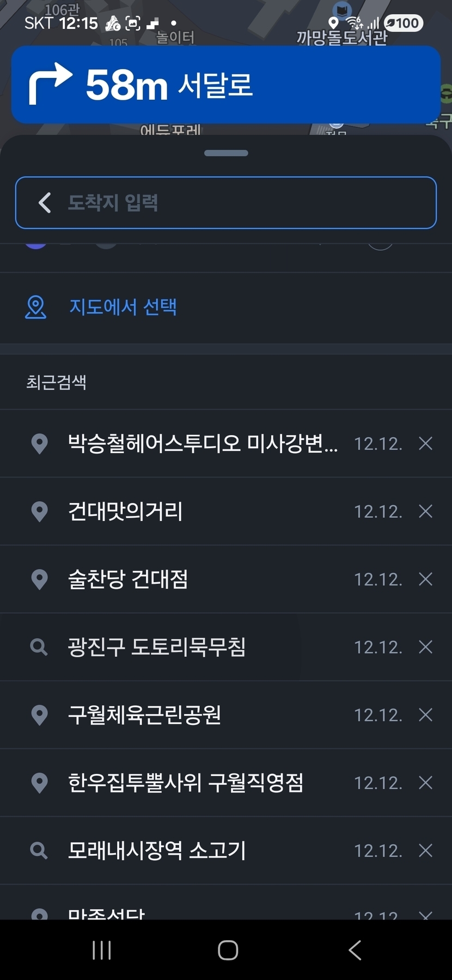Remove 박승철헤어스튜디오 미사강변 from recent searches
Screen dimensions: 452x980
click(425, 444)
